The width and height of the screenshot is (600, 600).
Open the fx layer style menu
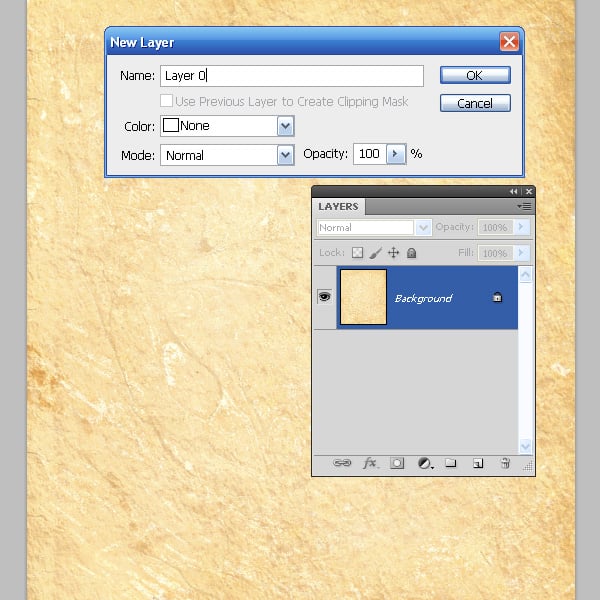click(x=370, y=464)
